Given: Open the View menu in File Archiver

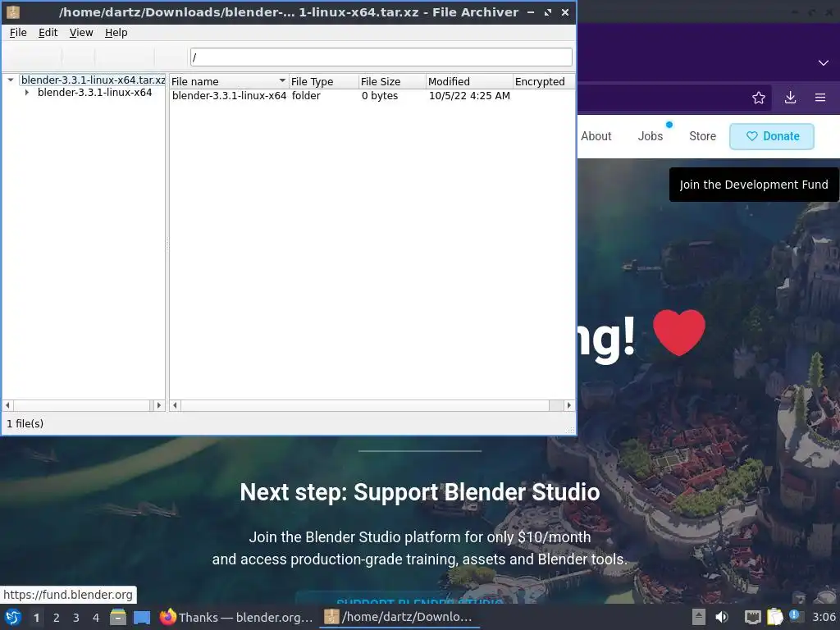Looking at the screenshot, I should pyautogui.click(x=81, y=33).
